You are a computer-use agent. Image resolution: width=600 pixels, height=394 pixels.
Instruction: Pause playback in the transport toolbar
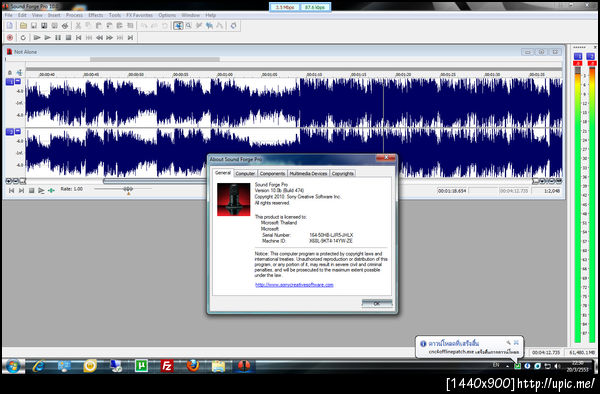pyautogui.click(x=58, y=37)
